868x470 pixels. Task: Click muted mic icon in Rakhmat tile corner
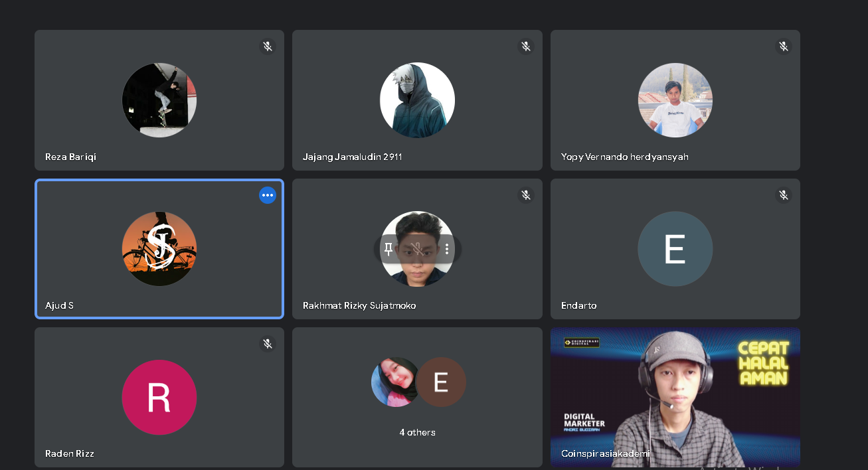526,195
